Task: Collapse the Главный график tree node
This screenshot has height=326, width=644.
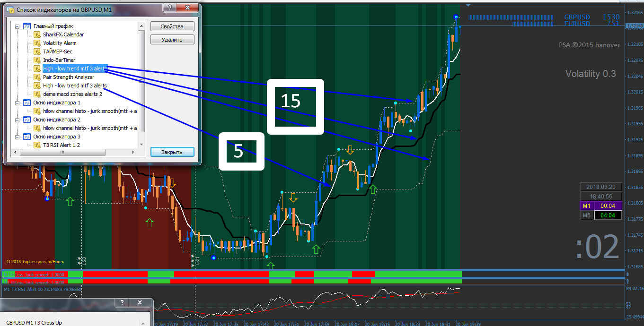Action: 18,26
